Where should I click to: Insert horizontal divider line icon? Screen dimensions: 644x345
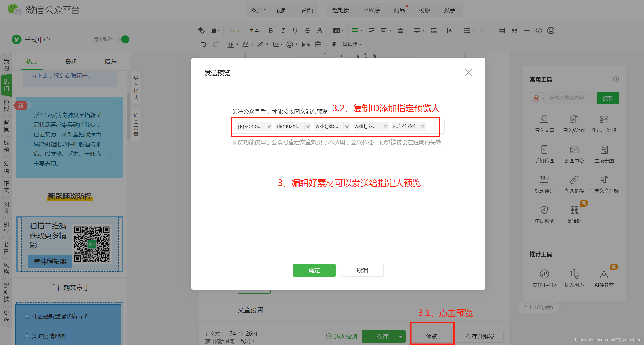526,30
